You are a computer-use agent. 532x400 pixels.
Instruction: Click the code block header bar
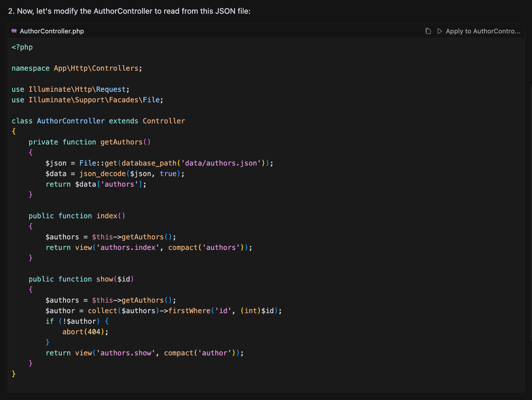246,31
